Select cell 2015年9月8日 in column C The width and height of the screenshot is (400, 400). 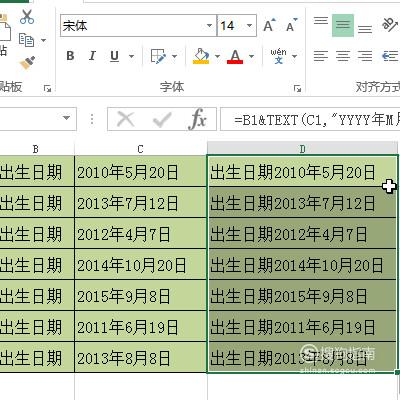coord(140,295)
